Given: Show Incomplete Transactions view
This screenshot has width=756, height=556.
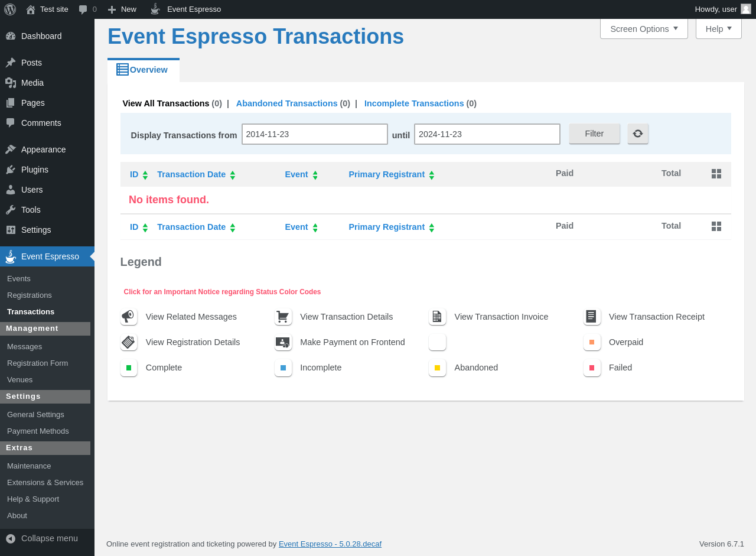Looking at the screenshot, I should point(414,103).
